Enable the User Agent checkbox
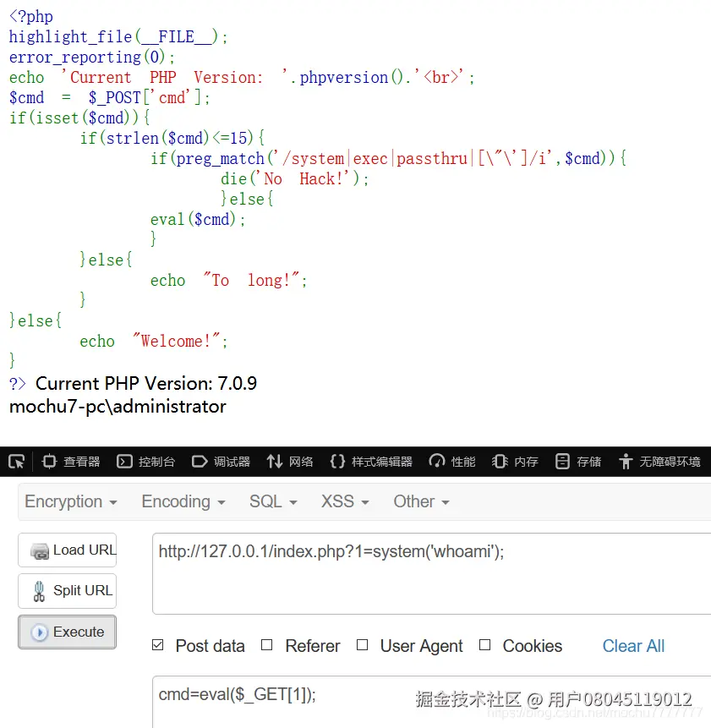The height and width of the screenshot is (728, 711). [362, 645]
